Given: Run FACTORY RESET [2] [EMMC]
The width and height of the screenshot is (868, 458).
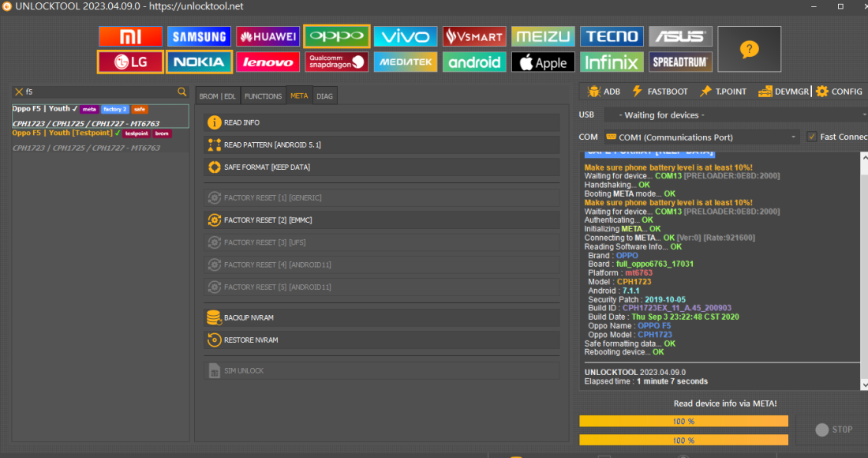Looking at the screenshot, I should pos(382,220).
